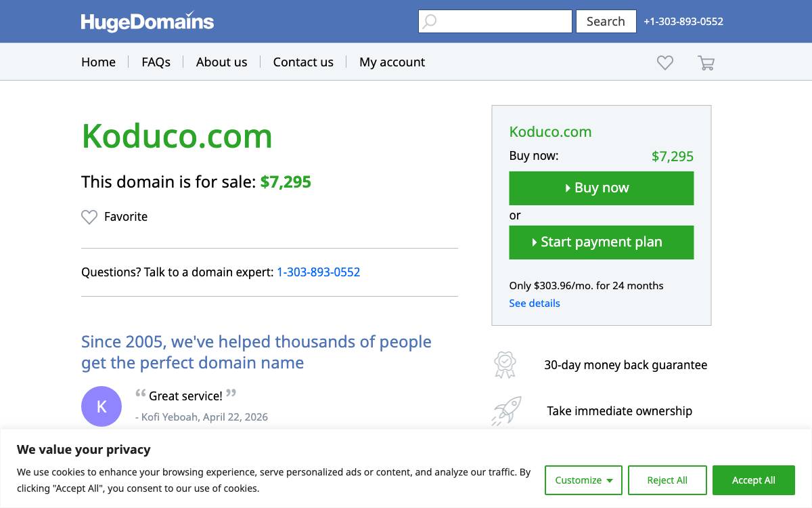Open the shopping cart icon

tap(706, 62)
